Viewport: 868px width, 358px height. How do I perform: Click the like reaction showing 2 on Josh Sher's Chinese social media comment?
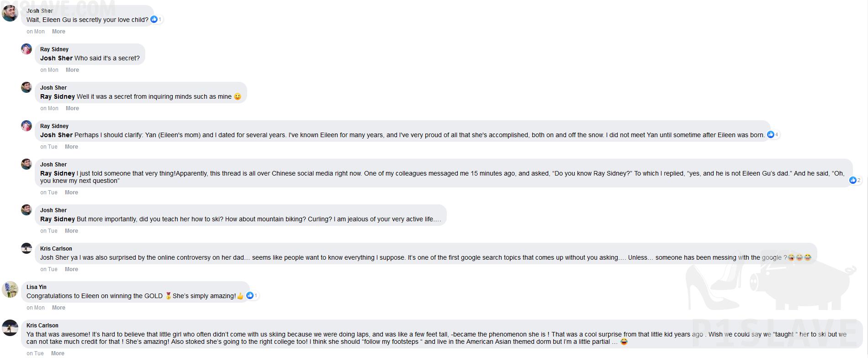tap(855, 180)
